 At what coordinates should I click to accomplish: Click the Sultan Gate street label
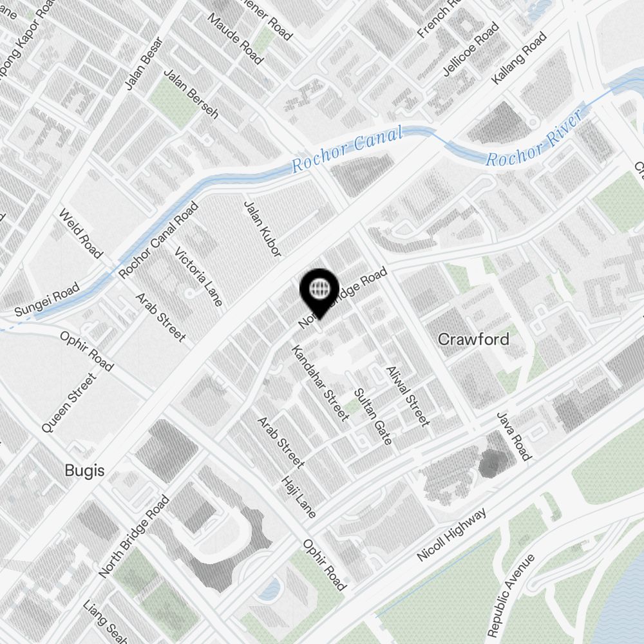(x=373, y=417)
